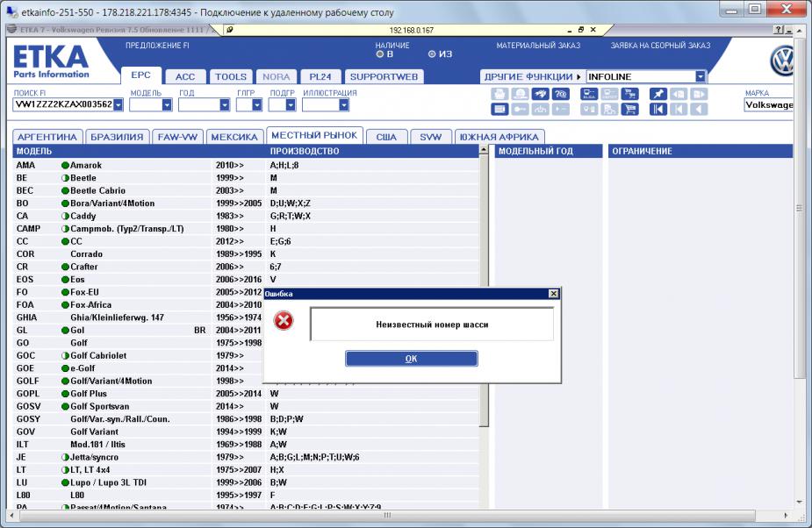Screen dimensions: 812x528
Task: Click the greyed page-with-left-arrow icon
Action: point(679,94)
